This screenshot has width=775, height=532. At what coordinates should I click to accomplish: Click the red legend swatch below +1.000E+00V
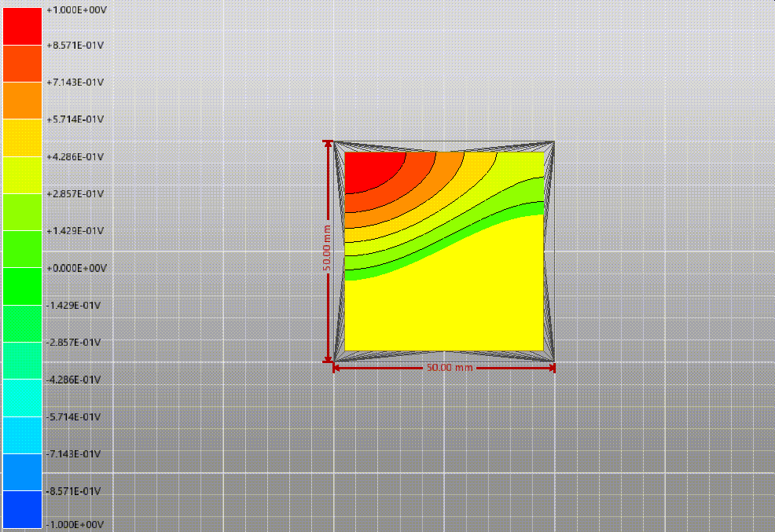(22, 26)
